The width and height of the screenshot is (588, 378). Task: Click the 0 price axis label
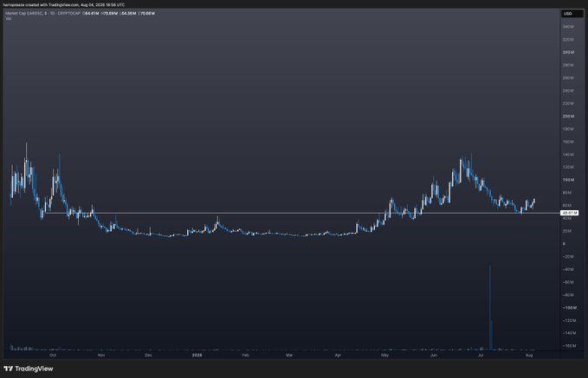pyautogui.click(x=564, y=244)
